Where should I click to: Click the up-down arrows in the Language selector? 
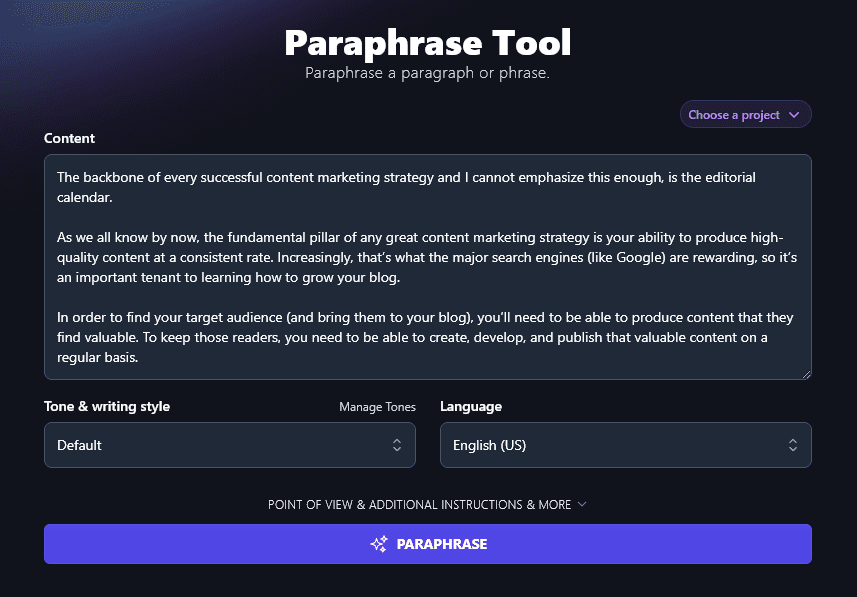pos(793,445)
